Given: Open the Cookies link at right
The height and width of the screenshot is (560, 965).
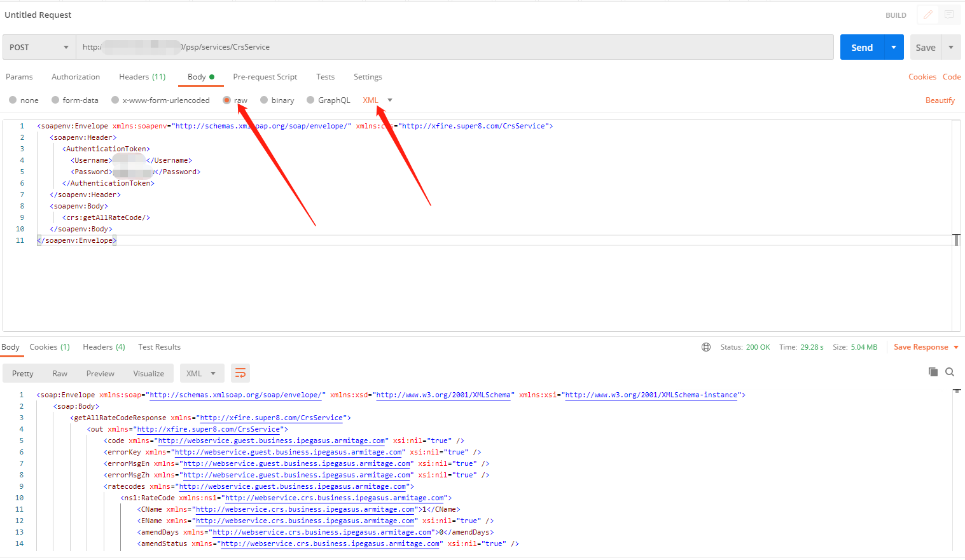Looking at the screenshot, I should point(922,77).
